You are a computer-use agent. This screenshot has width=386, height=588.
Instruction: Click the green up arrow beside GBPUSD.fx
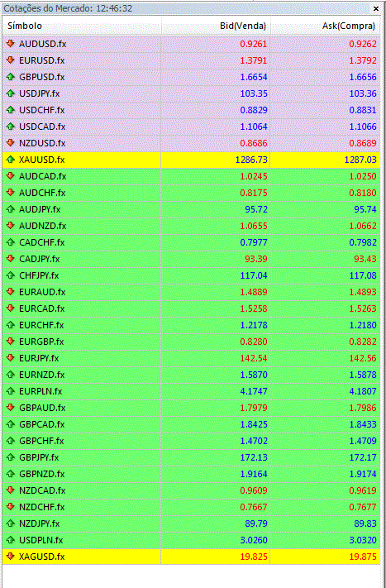(11, 77)
